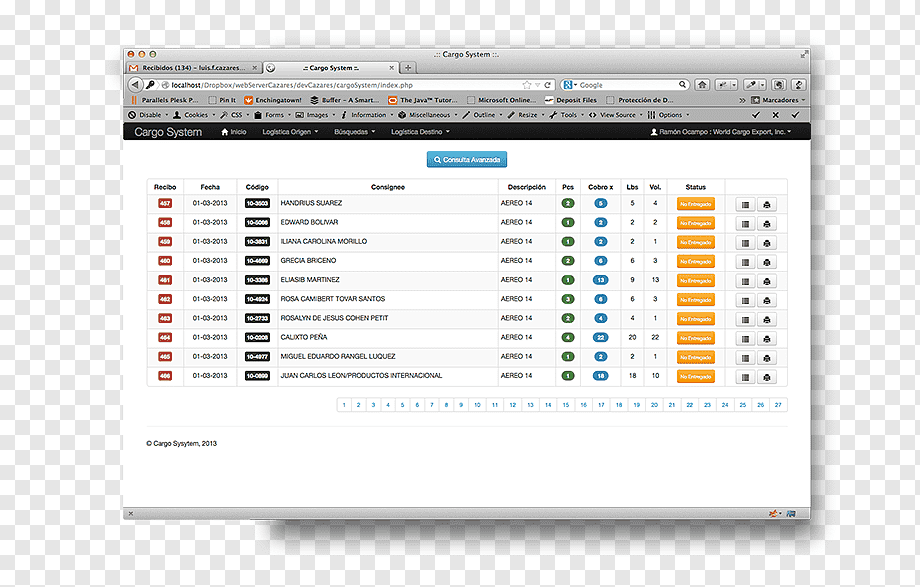Click the Inicio home icon in navbar
Viewport: 920px width, 587px height.
pyautogui.click(x=225, y=132)
